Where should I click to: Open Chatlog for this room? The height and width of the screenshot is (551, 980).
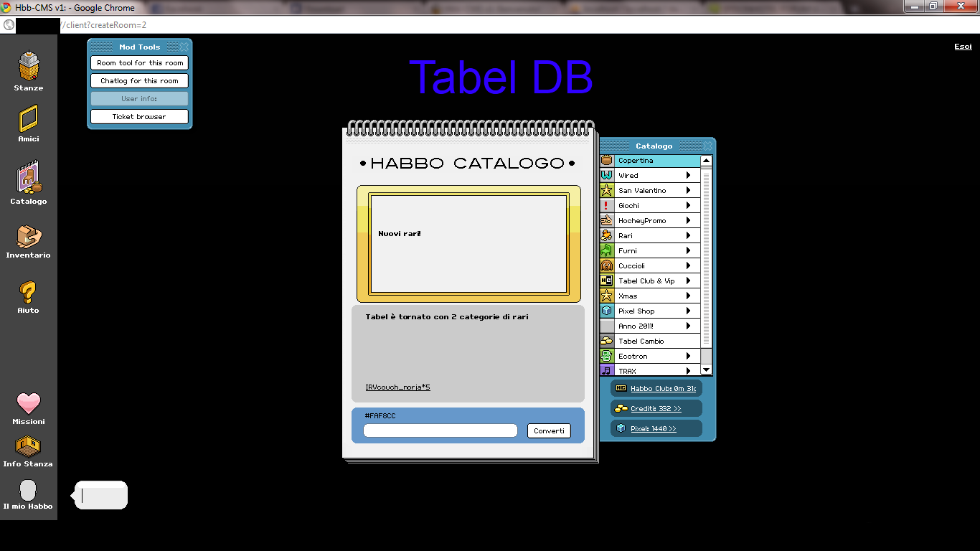140,81
